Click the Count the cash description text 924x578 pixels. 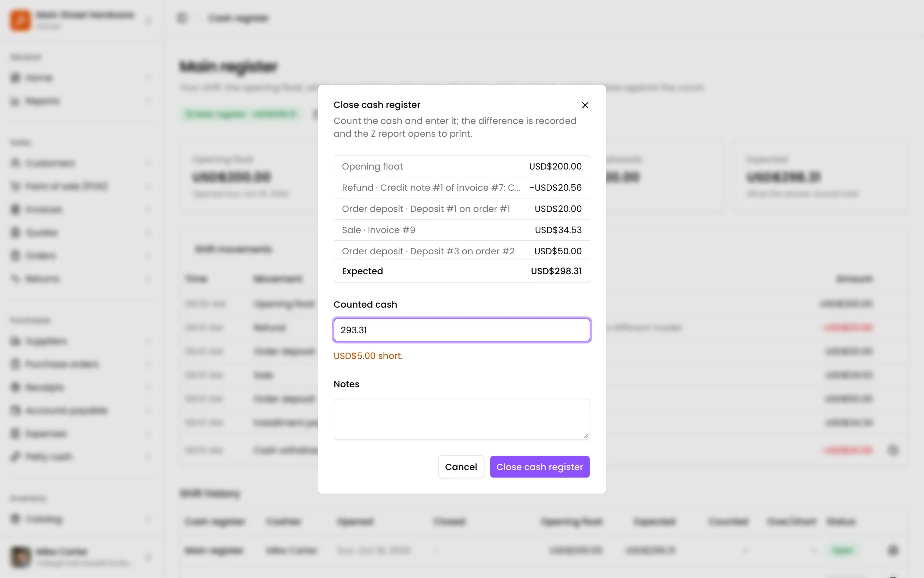(455, 127)
